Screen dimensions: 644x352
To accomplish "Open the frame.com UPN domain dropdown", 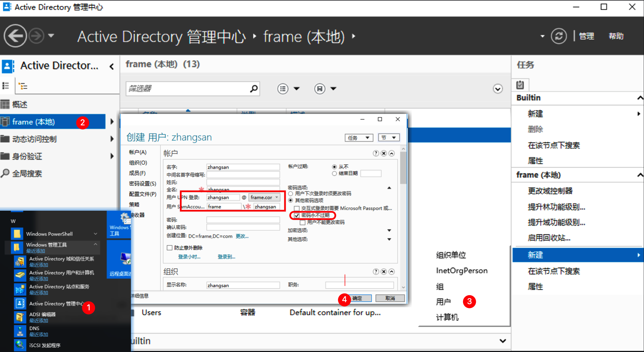I will [264, 197].
